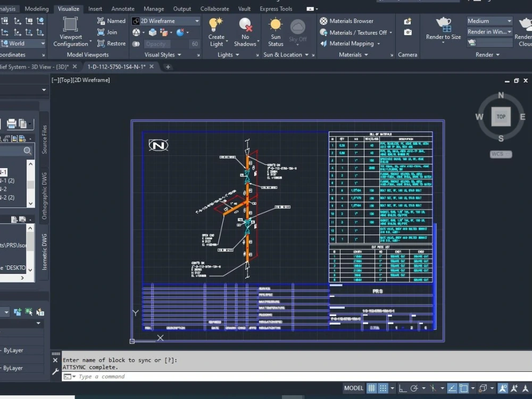This screenshot has width=532, height=399.
Task: Open the Render in Window dropdown
Action: (x=489, y=32)
